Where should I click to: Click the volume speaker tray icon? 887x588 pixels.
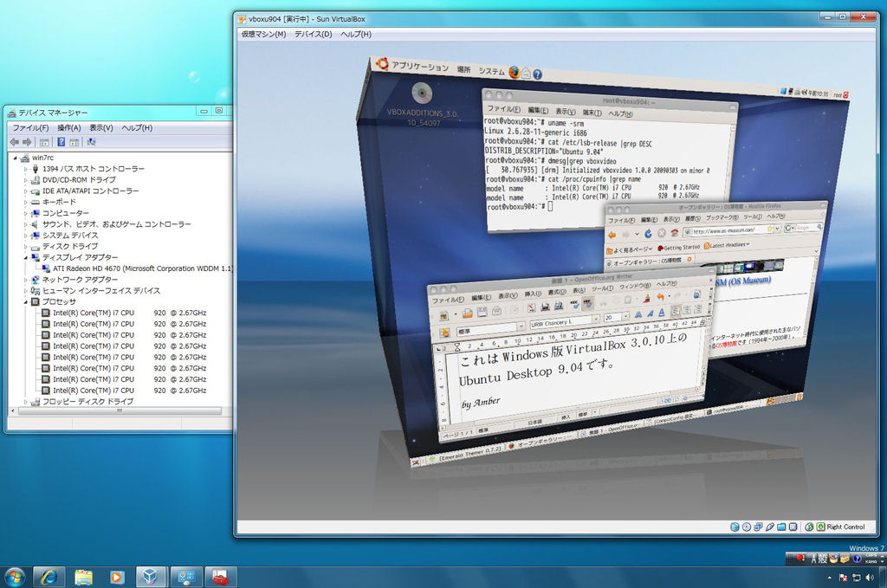[x=868, y=578]
